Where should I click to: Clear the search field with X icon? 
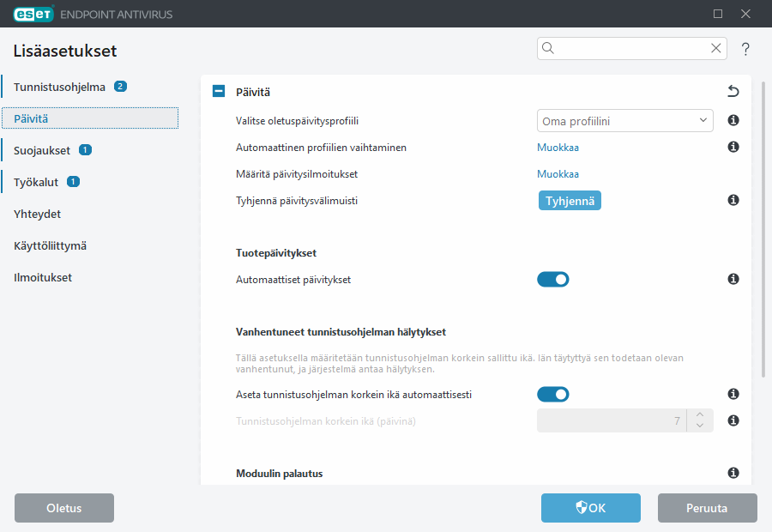click(x=716, y=48)
